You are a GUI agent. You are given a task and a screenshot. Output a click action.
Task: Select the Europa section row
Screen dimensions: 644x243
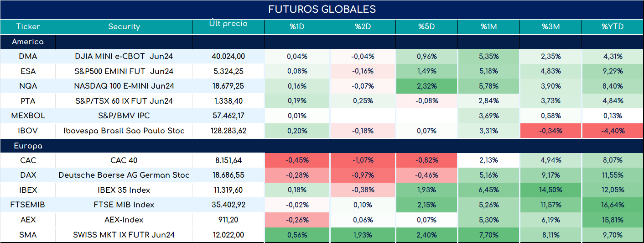322,146
